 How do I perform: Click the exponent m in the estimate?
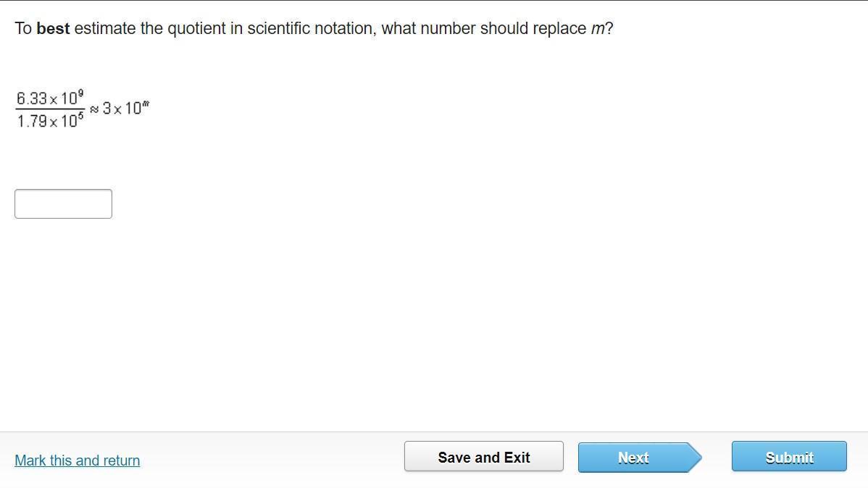tap(146, 104)
